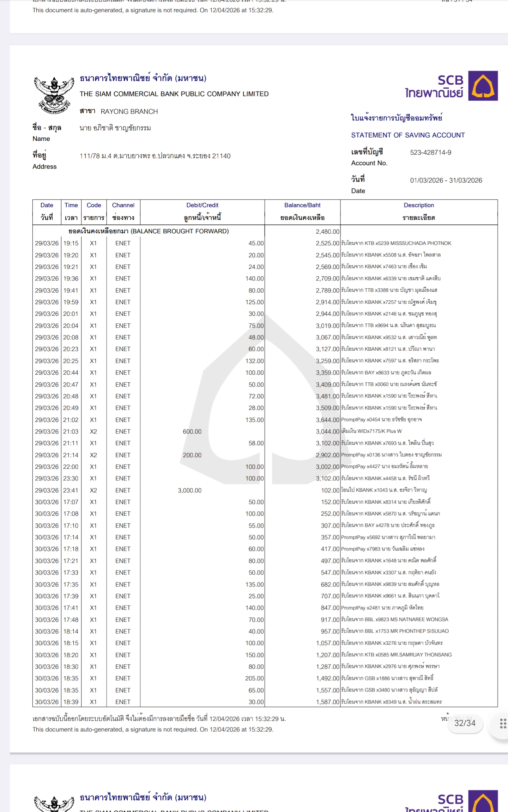The width and height of the screenshot is (508, 812).
Task: Tap the RAYONG BRANCH text
Action: pyautogui.click(x=129, y=112)
